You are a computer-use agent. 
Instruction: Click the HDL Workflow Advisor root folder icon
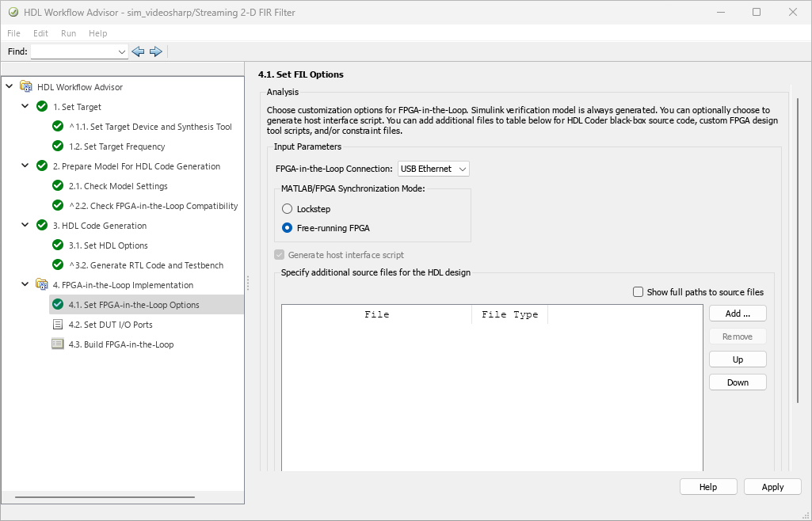26,87
